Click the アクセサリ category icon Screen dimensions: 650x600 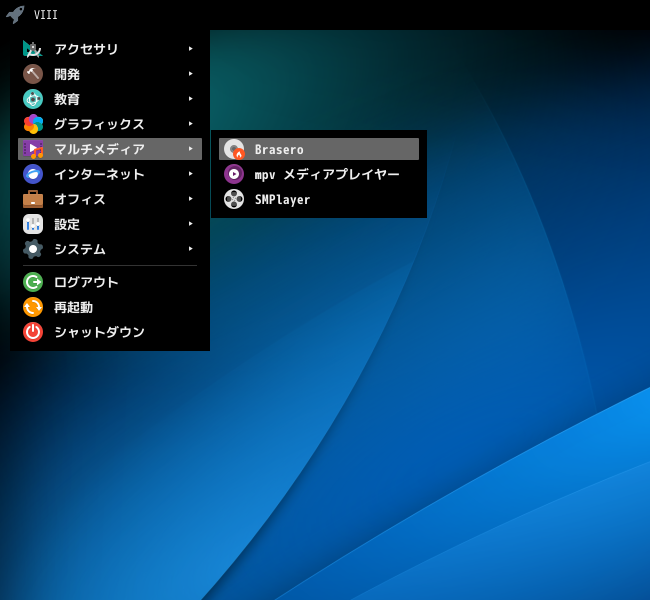point(33,49)
